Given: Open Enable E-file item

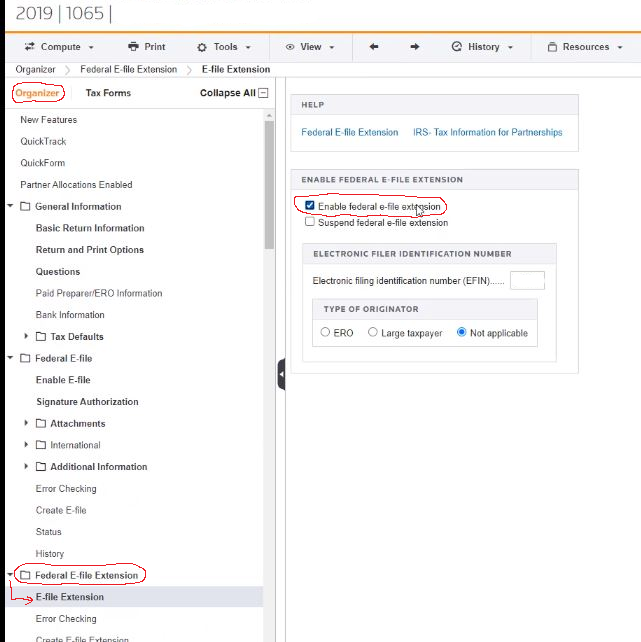Looking at the screenshot, I should pos(63,380).
